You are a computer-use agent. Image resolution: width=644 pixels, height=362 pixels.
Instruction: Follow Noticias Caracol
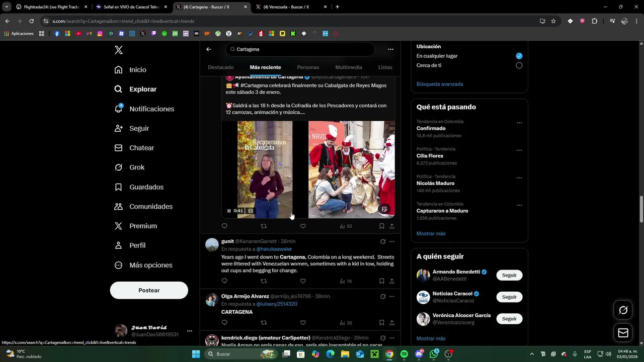point(509,297)
